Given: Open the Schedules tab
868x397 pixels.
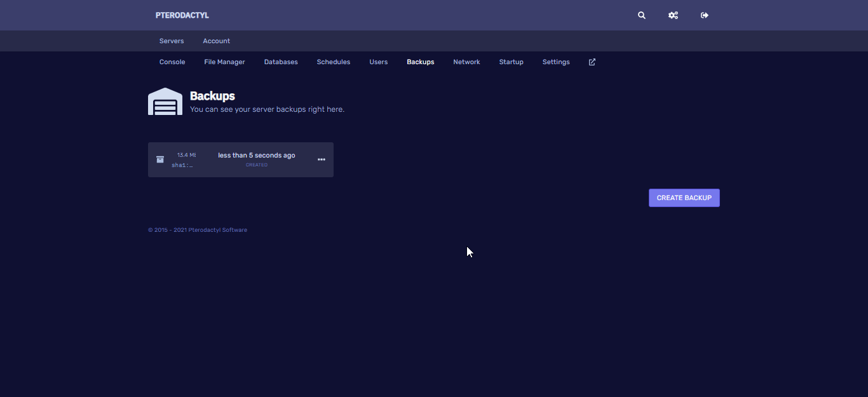Looking at the screenshot, I should pos(334,62).
